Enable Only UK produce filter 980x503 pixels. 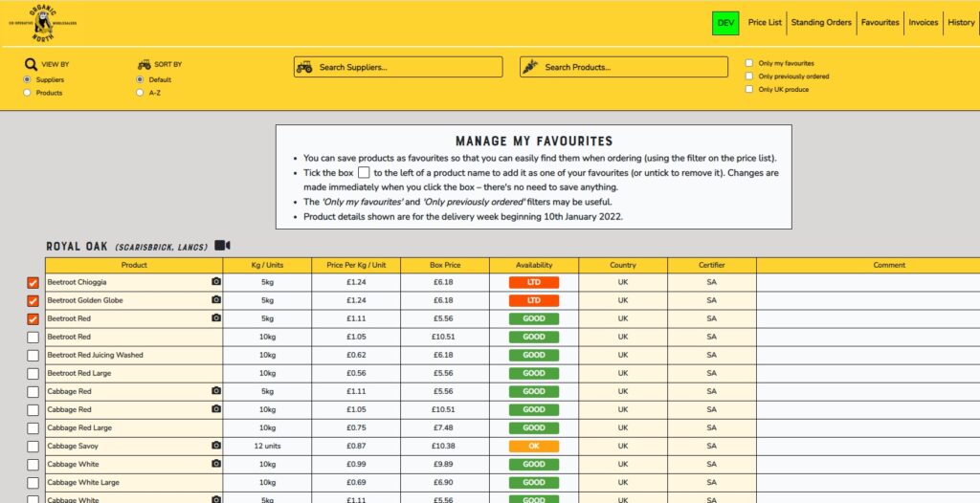[748, 89]
